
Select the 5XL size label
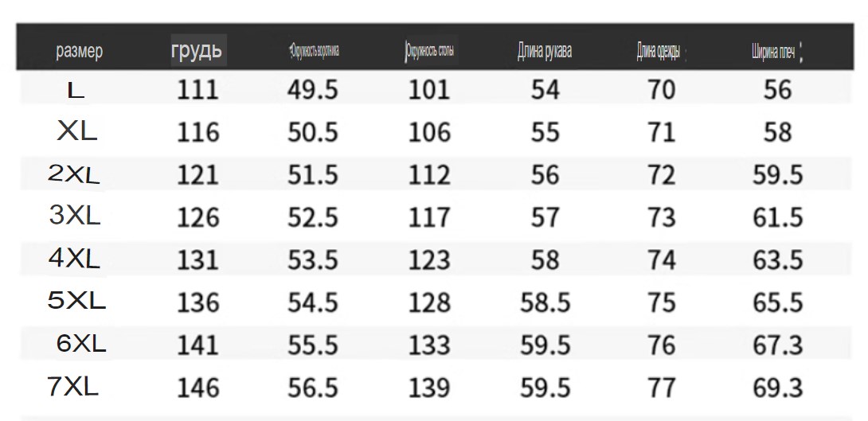coord(76,300)
